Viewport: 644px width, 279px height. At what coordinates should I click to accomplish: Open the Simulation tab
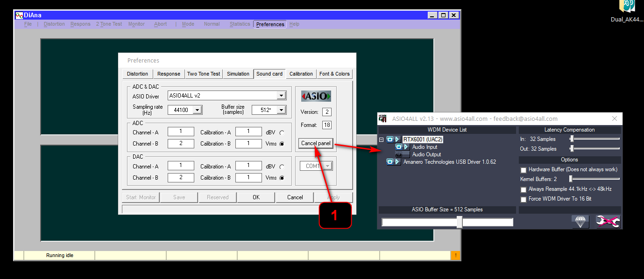[238, 74]
